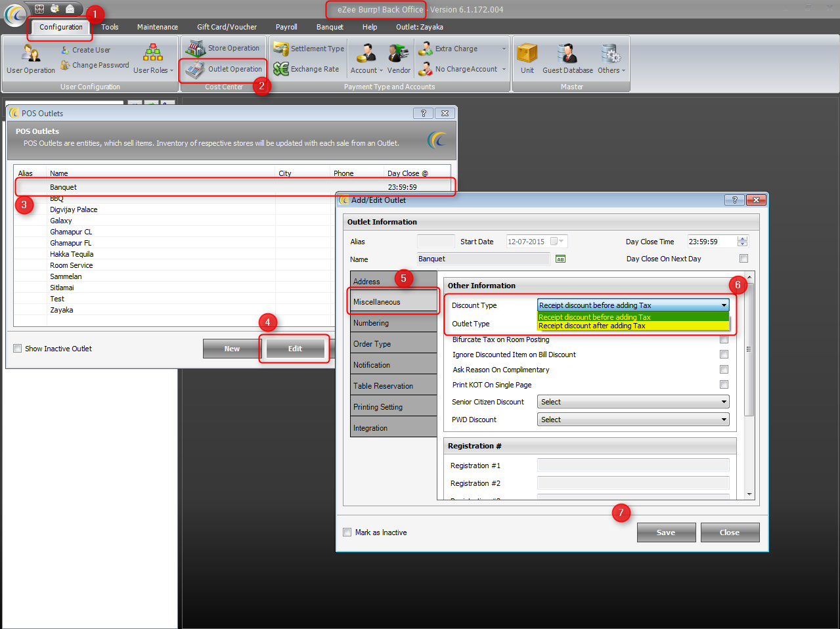840x629 pixels.
Task: Check Ignore Discounted Item on Bill Discount
Action: pos(724,355)
